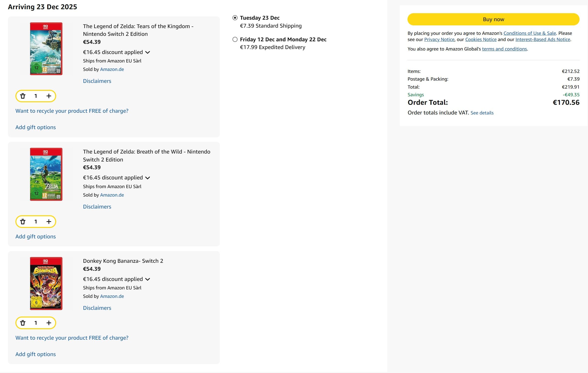
Task: Select Tuesday 23 Dec Standard Shipping option
Action: click(235, 18)
